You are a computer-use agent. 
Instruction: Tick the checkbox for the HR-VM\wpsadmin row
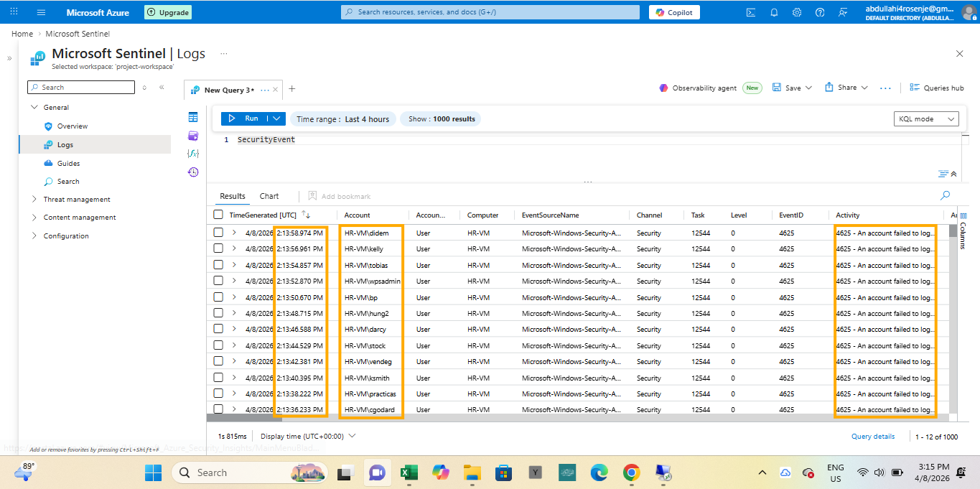(x=218, y=281)
